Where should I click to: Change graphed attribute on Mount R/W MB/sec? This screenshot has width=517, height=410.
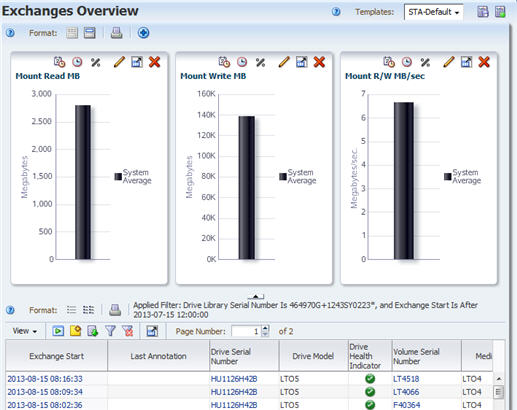point(389,62)
